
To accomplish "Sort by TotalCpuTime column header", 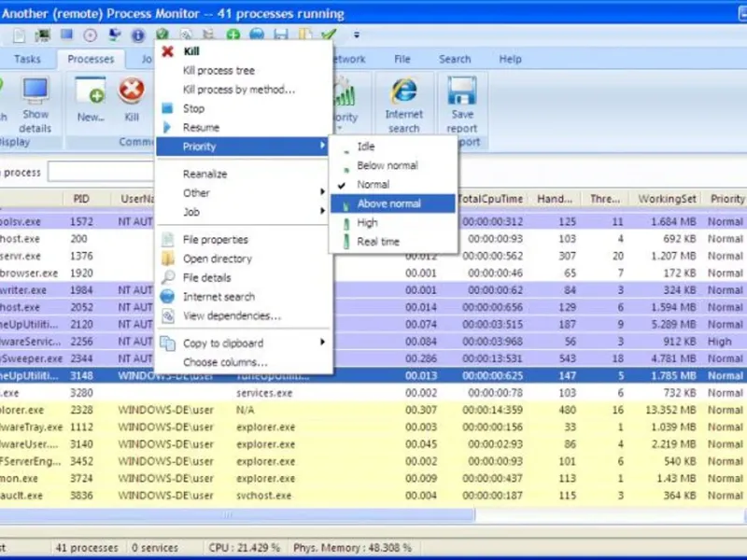I will [x=490, y=199].
